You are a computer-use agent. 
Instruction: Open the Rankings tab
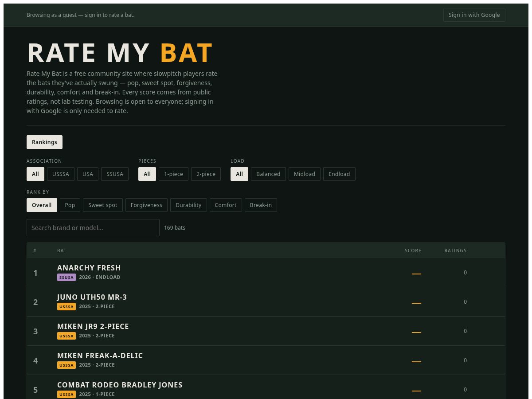click(x=44, y=142)
